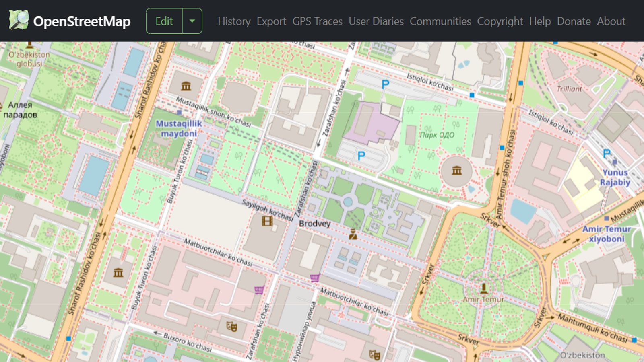Click the Edit button
644x362 pixels.
(x=164, y=21)
